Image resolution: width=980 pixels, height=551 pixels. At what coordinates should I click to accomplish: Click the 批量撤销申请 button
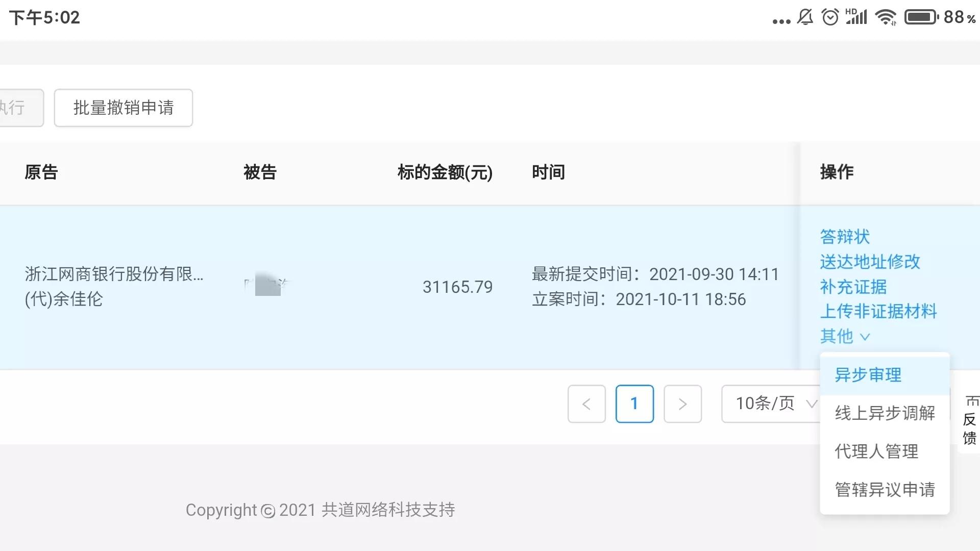pyautogui.click(x=123, y=108)
